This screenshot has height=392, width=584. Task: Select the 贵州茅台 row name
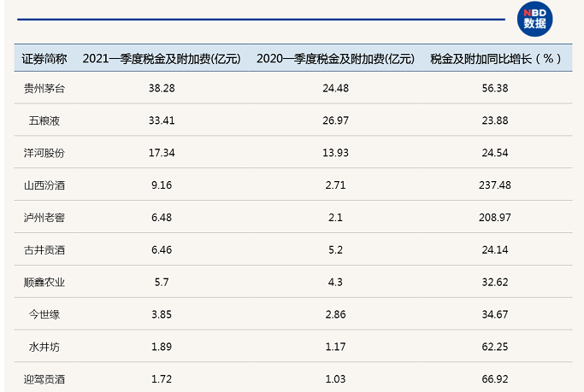(44, 89)
